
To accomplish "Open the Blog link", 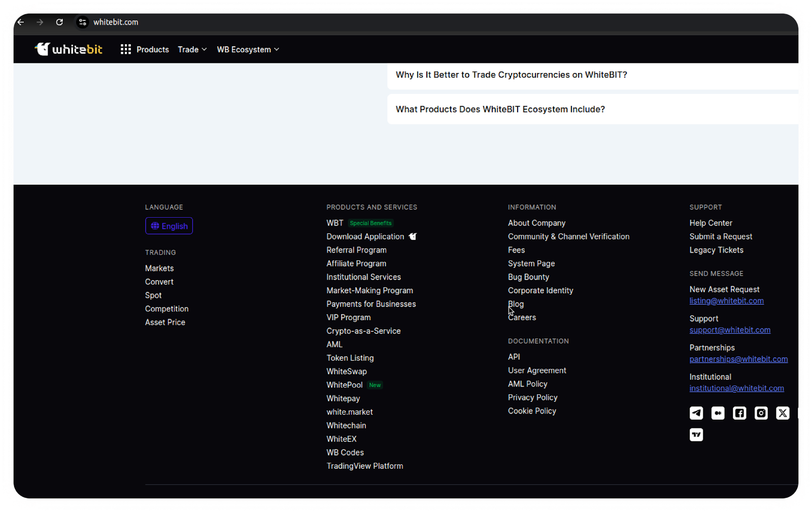I will (x=516, y=304).
